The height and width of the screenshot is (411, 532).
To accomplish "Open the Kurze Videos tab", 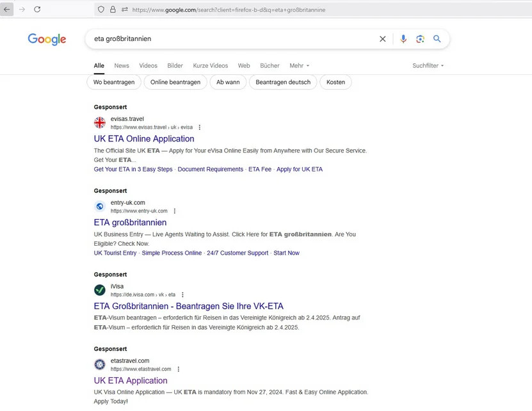I will (x=211, y=65).
